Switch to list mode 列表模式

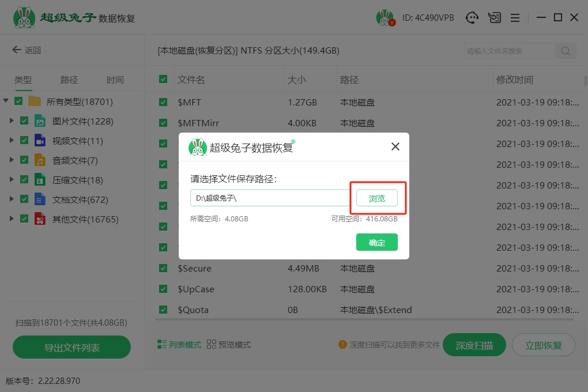pos(179,345)
